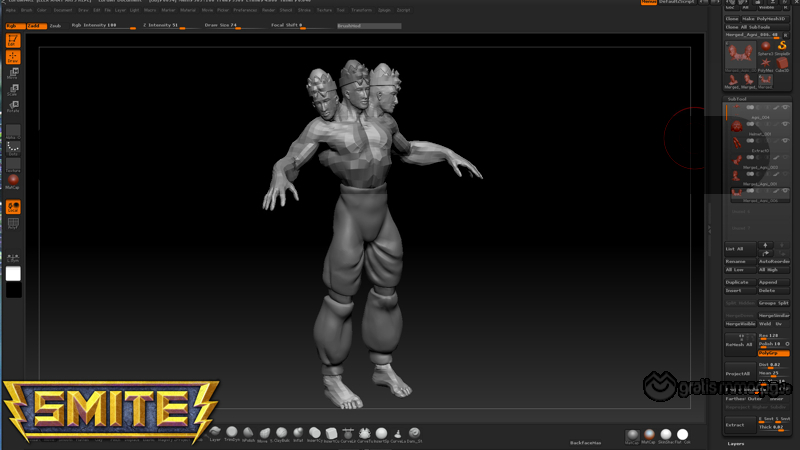Collapse the SubTool panel header

point(736,98)
